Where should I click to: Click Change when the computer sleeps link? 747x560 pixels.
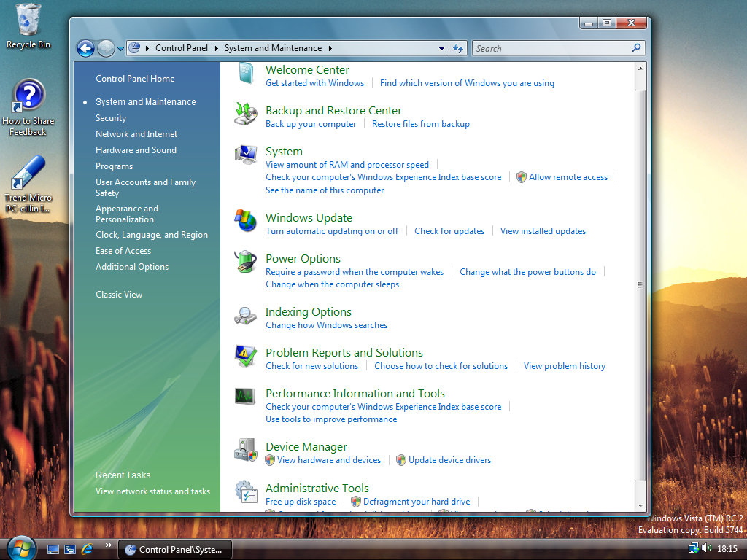coord(333,284)
